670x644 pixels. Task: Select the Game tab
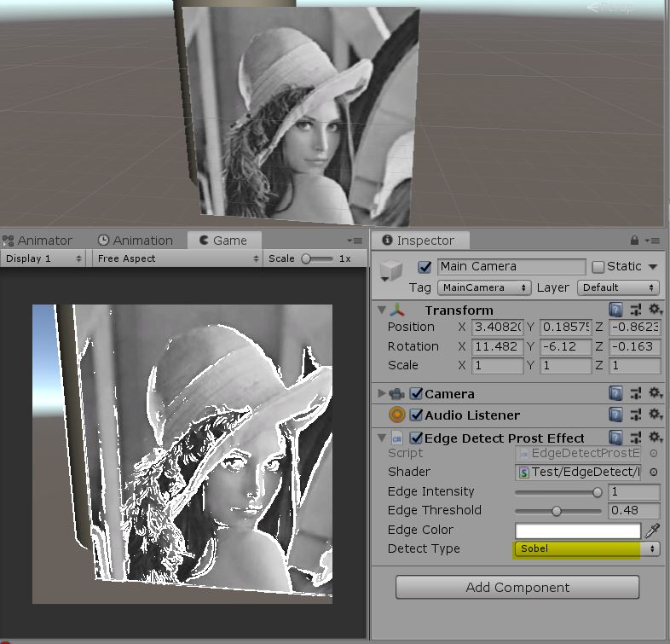click(224, 241)
